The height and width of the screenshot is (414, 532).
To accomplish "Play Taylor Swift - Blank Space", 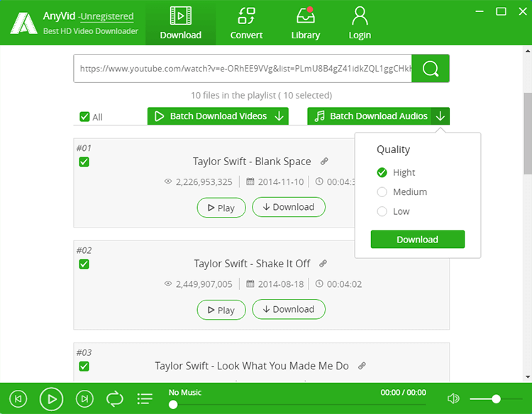I will point(221,208).
